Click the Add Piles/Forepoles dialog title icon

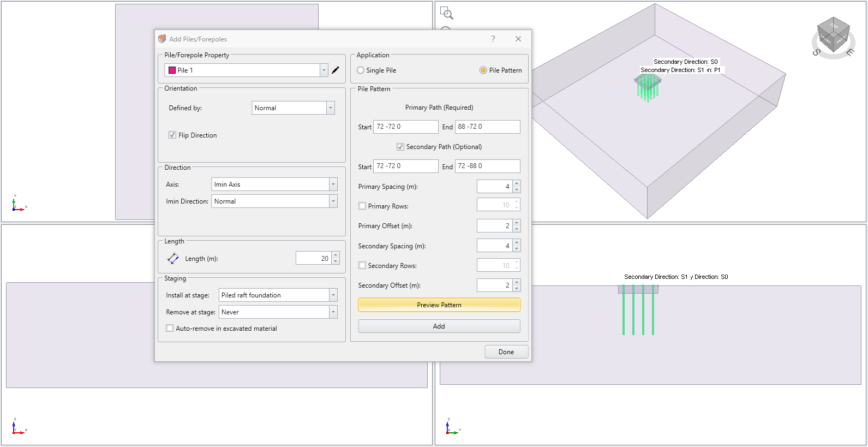point(162,39)
